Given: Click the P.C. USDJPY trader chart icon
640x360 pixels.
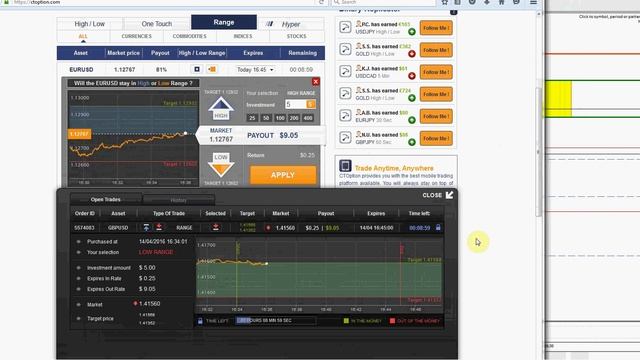Looking at the screenshot, I should click(345, 28).
